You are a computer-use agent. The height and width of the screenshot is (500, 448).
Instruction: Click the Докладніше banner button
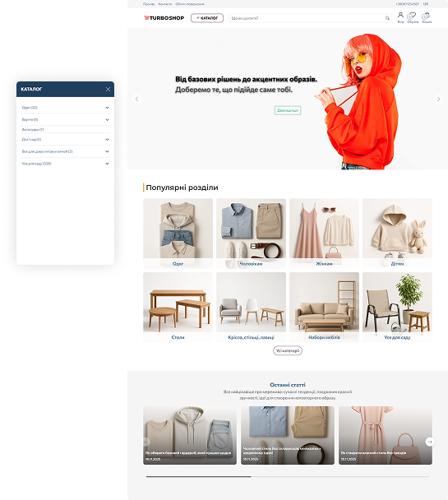point(288,110)
